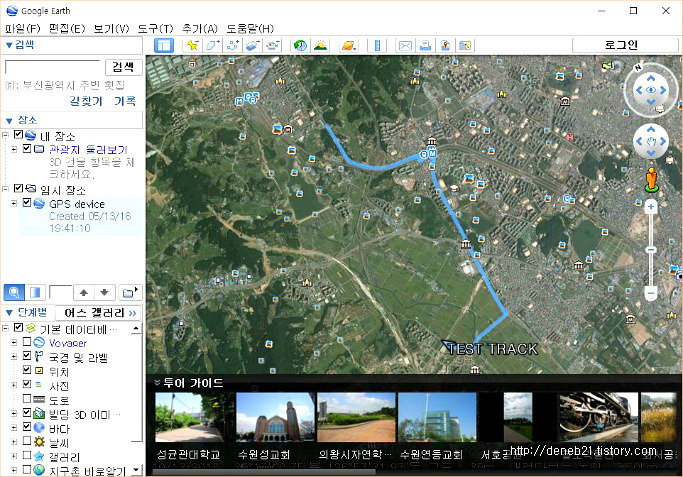The height and width of the screenshot is (477, 683).
Task: Open the 편집(E) menu
Action: 67,29
